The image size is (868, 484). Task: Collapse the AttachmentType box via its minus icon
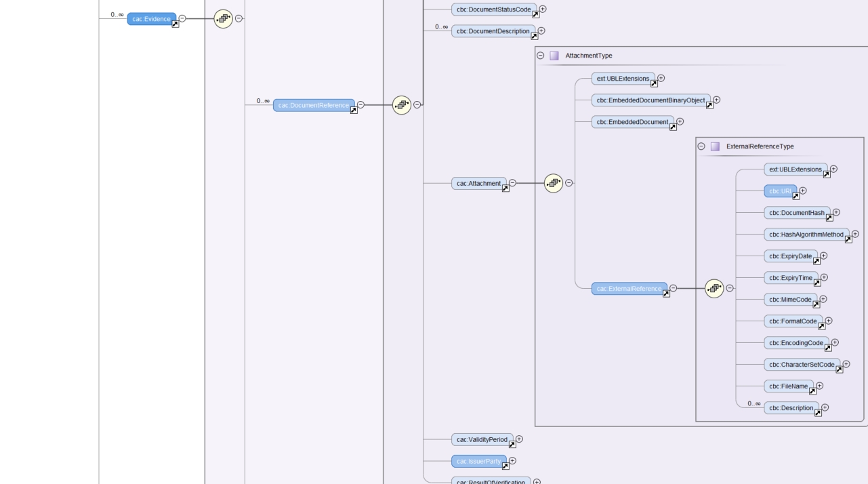(540, 54)
